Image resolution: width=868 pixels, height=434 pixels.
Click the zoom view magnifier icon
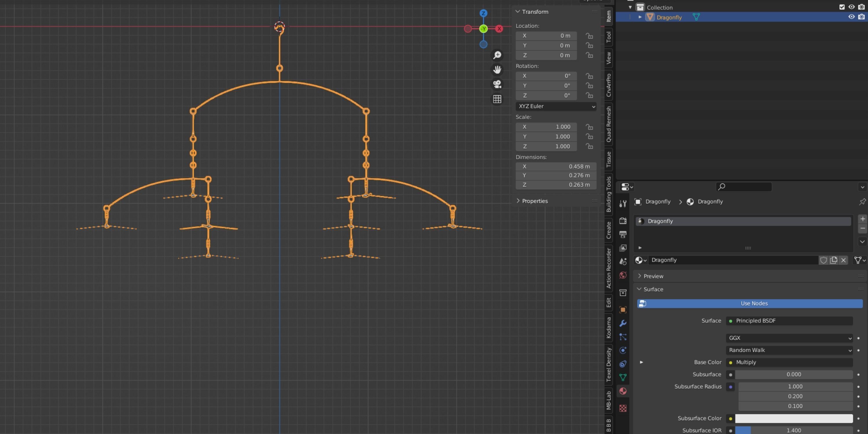pos(497,55)
